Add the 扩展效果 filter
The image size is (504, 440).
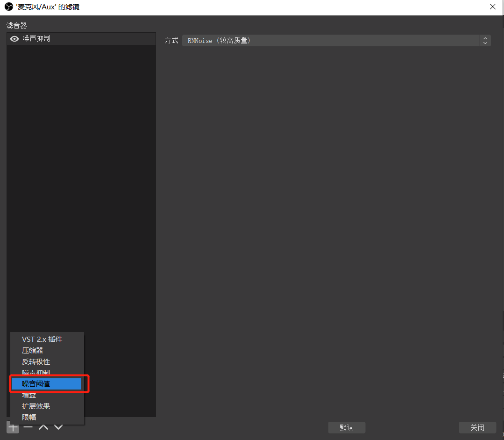[36, 406]
